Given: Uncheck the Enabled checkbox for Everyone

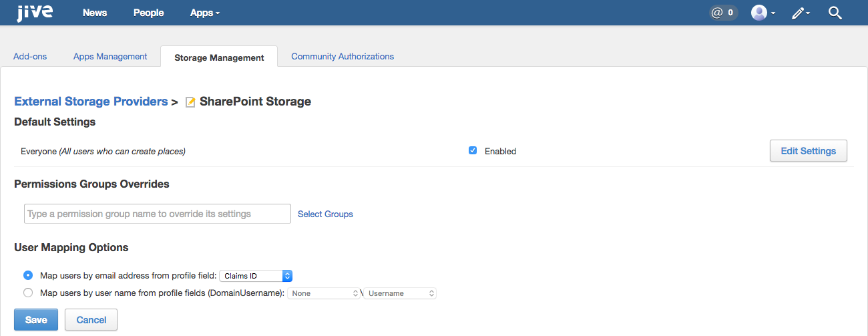Looking at the screenshot, I should (x=473, y=150).
